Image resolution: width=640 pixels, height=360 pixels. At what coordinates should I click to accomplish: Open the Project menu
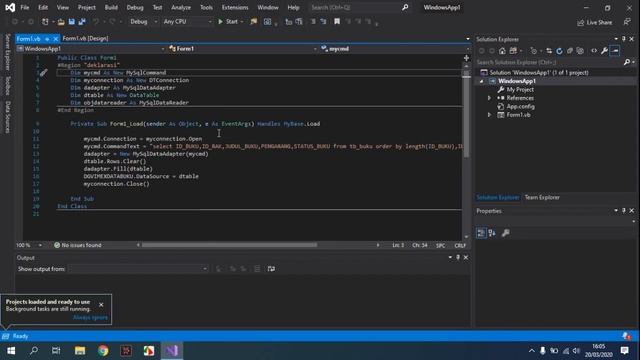(87, 7)
